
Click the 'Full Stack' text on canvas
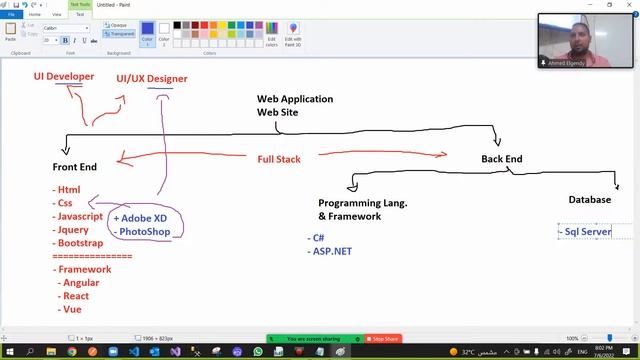[279, 159]
